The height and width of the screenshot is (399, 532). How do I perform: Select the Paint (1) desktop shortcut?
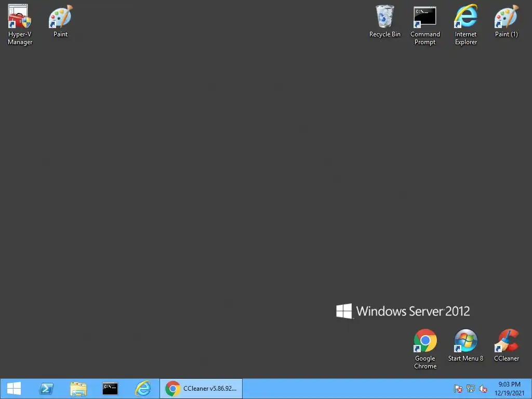coord(506,21)
